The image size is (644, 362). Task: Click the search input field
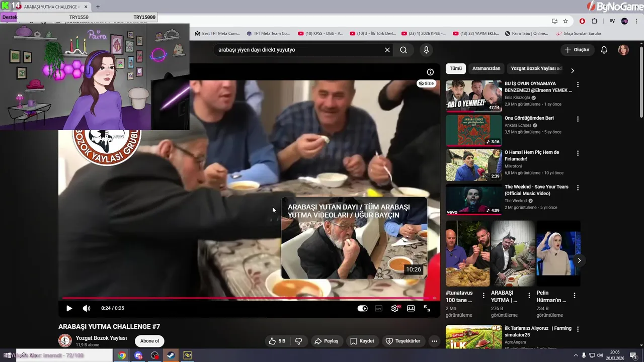click(299, 50)
